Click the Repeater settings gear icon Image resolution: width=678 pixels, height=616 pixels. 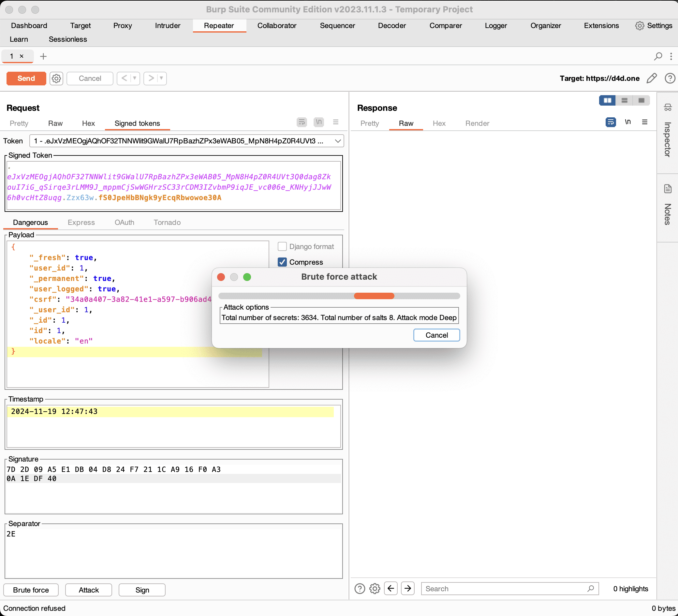pos(56,78)
